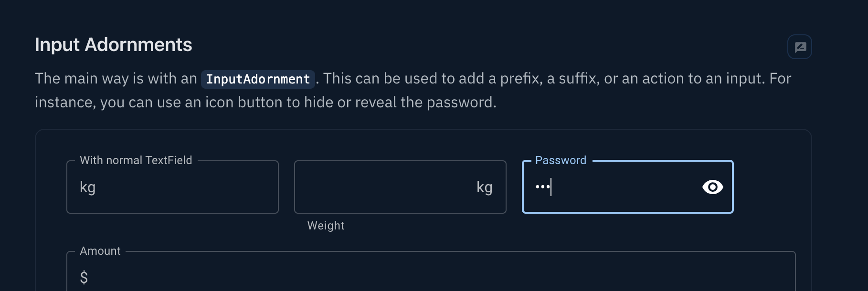Viewport: 868px width, 291px height.
Task: Click the Password field label
Action: (560, 160)
